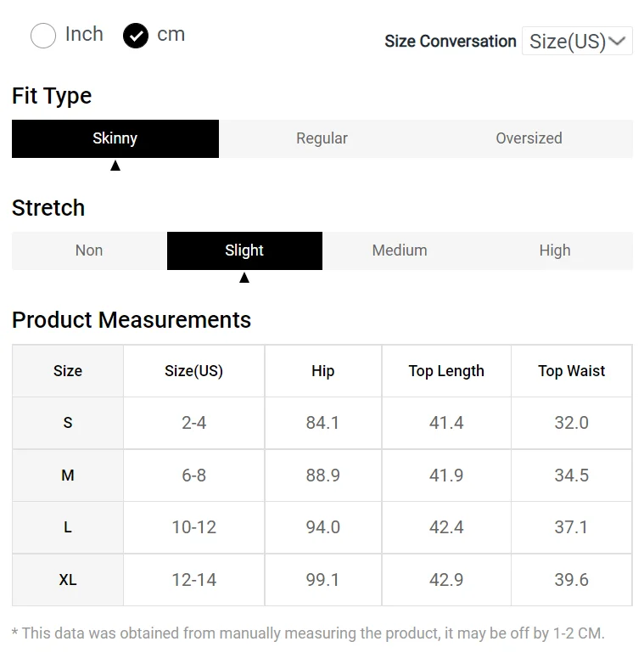Click the M size hip value 88.9
Image resolution: width=644 pixels, height=664 pixels.
323,475
